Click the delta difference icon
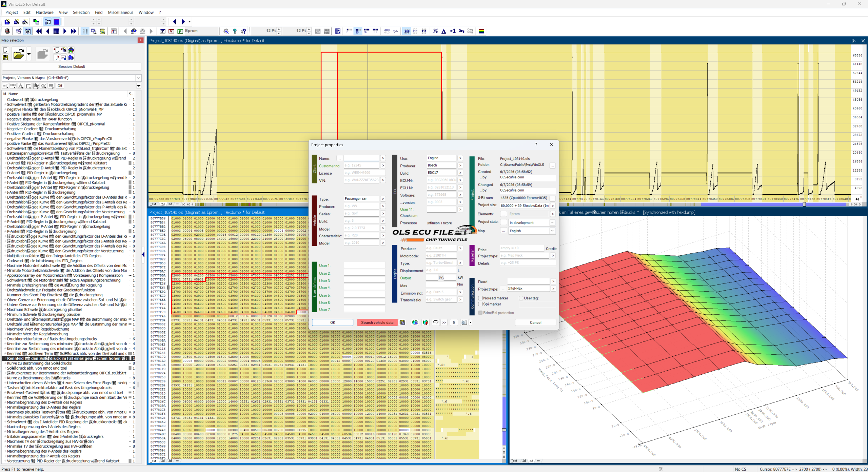The width and height of the screenshot is (868, 472). pyautogui.click(x=444, y=31)
